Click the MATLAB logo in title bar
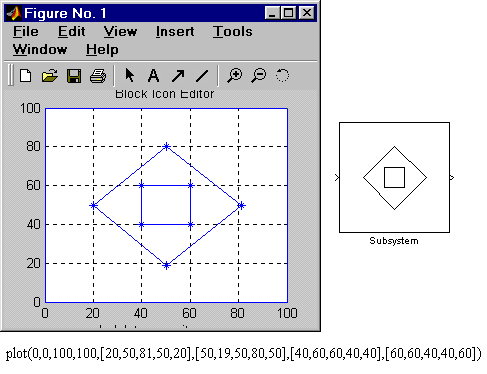Image resolution: width=487 pixels, height=374 pixels. (14, 13)
